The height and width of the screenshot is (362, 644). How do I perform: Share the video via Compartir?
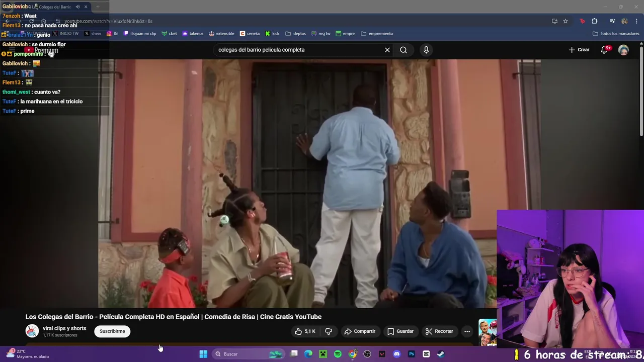click(360, 331)
